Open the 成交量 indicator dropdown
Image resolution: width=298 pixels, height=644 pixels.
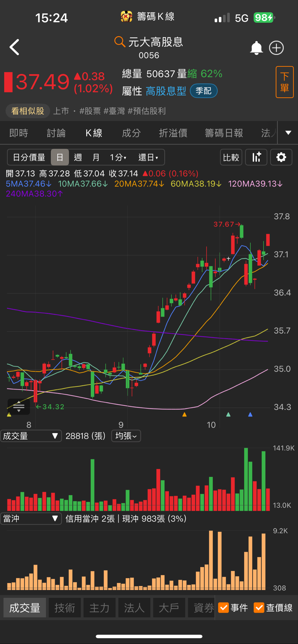point(31,436)
